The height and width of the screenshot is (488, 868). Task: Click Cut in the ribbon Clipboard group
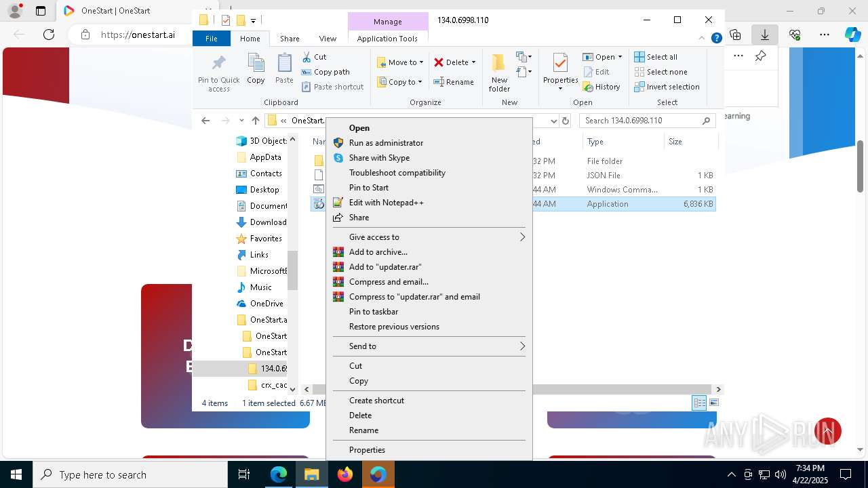[x=314, y=57]
